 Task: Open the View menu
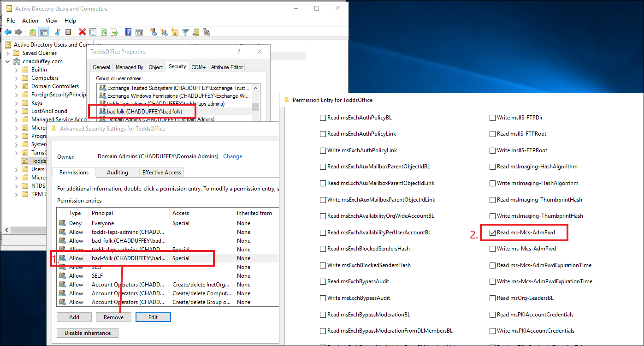click(x=51, y=21)
